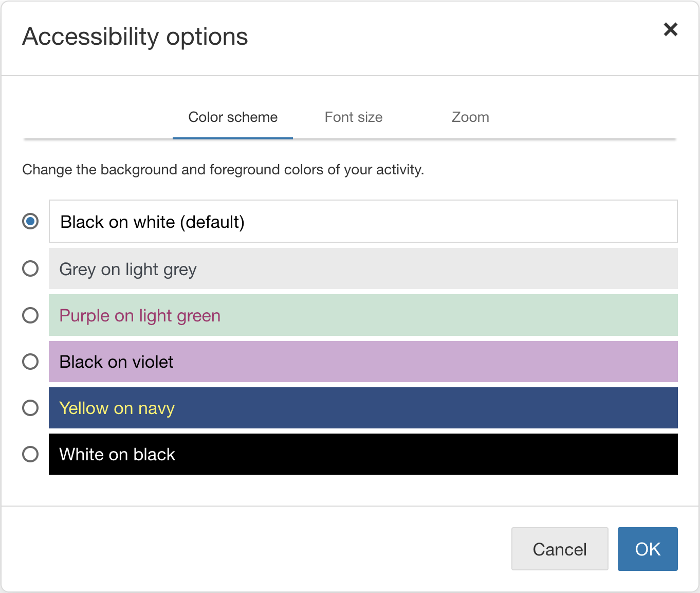Click the light green color preview bar

[363, 315]
